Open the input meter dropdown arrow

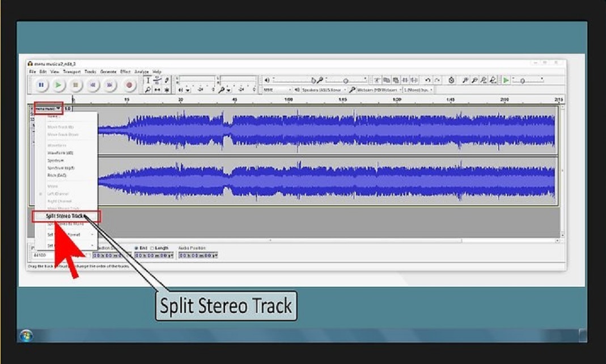(228, 90)
